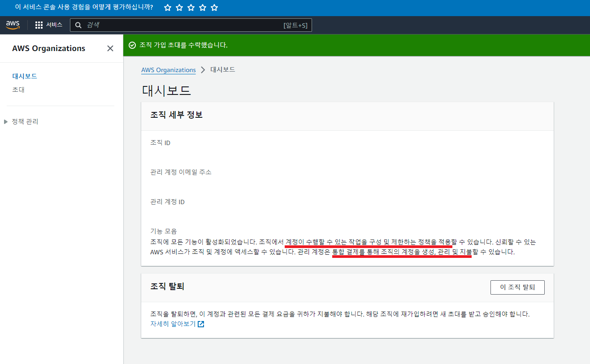
Task: Click the success checkmark icon in banner
Action: coord(132,45)
